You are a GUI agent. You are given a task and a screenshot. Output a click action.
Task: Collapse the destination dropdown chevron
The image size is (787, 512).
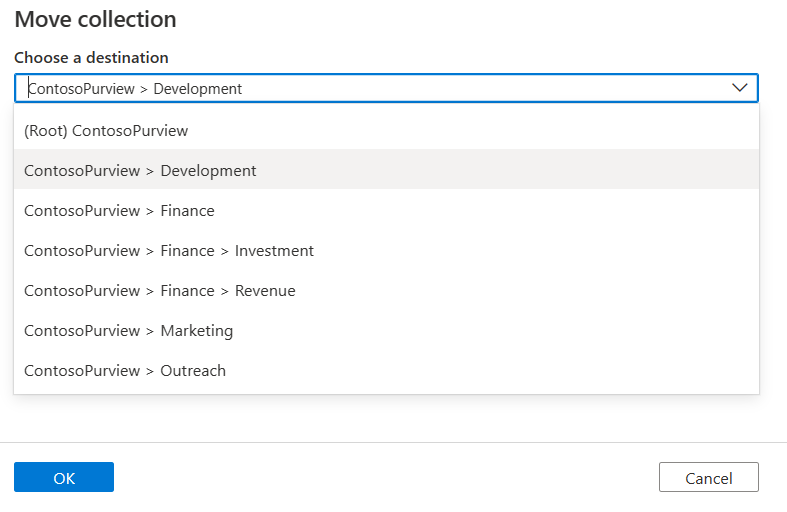click(739, 88)
